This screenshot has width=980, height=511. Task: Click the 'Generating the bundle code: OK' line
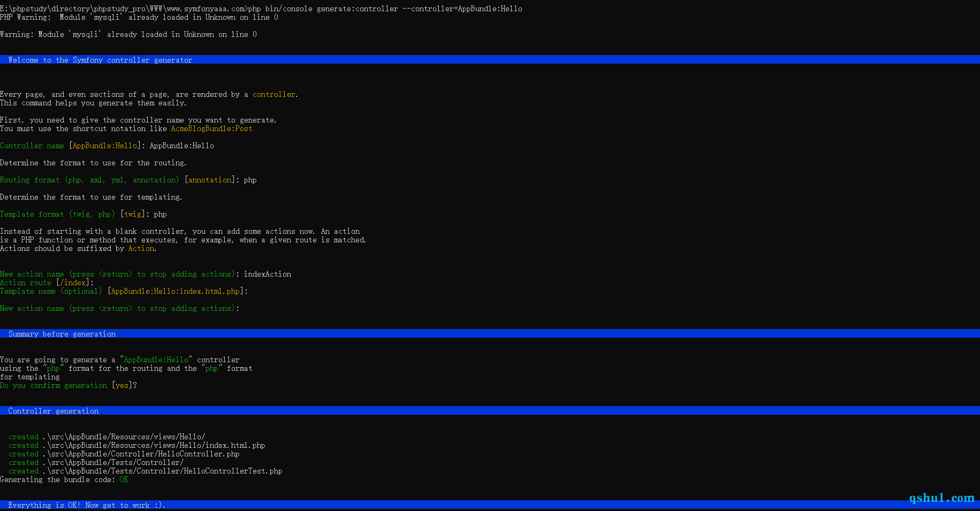[64, 479]
